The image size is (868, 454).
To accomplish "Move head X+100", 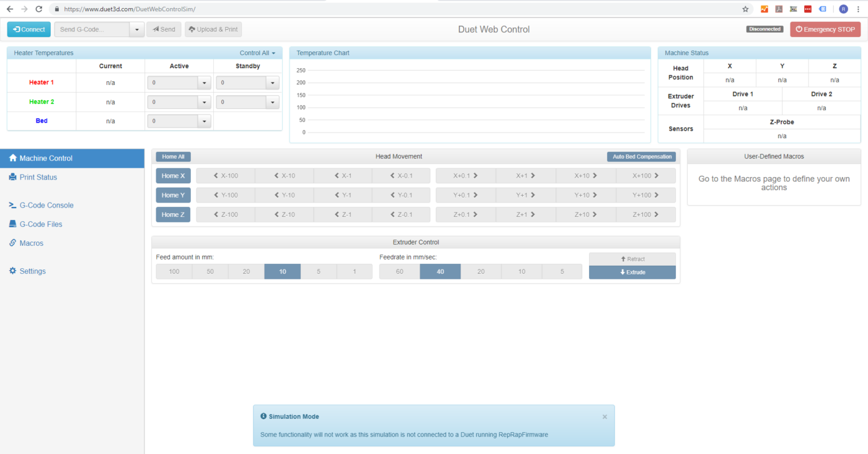I will 646,176.
